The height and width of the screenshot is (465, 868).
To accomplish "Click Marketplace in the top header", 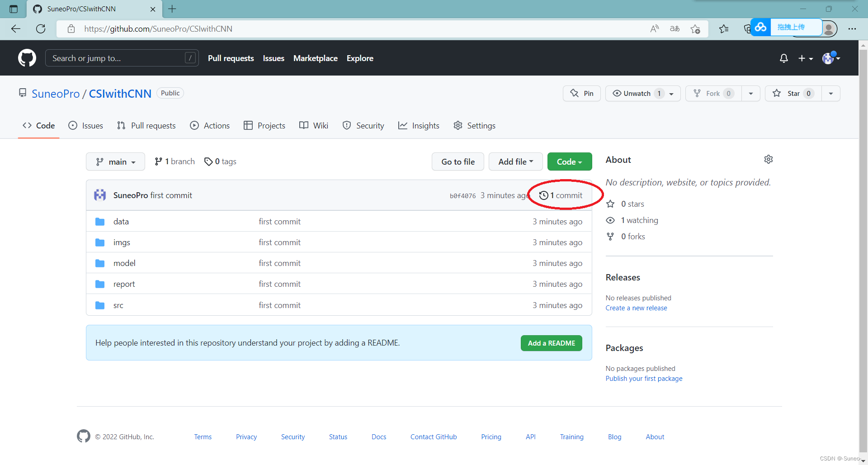I will 316,58.
